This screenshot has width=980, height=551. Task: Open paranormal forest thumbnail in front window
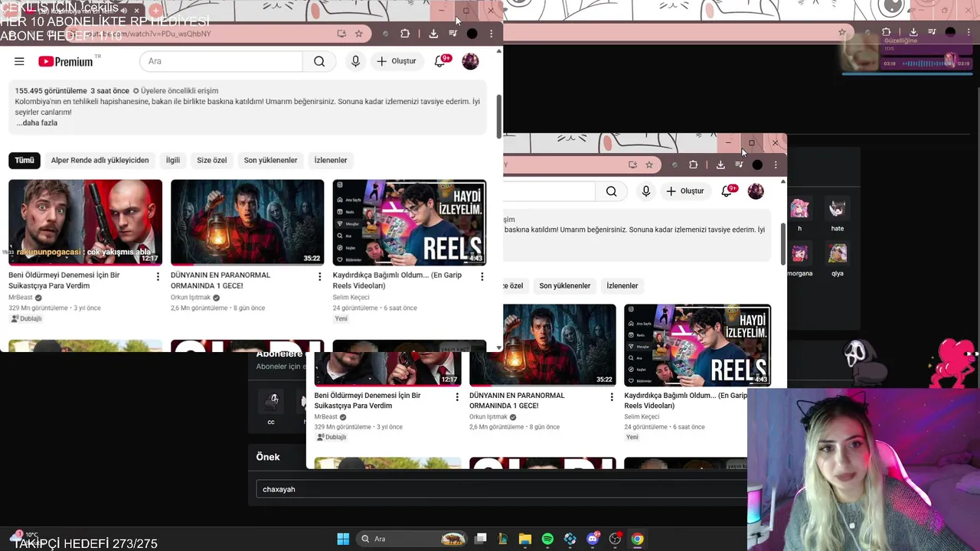[247, 222]
